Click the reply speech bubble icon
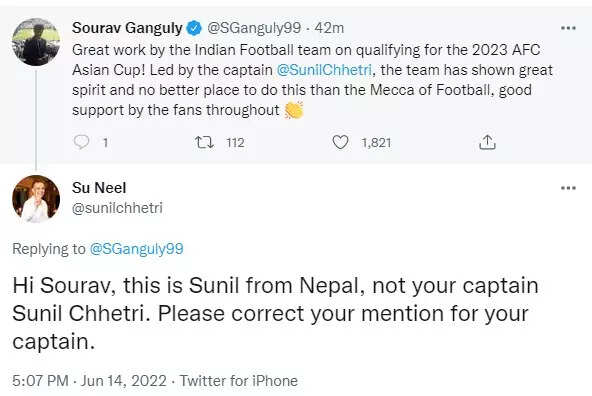 81,142
